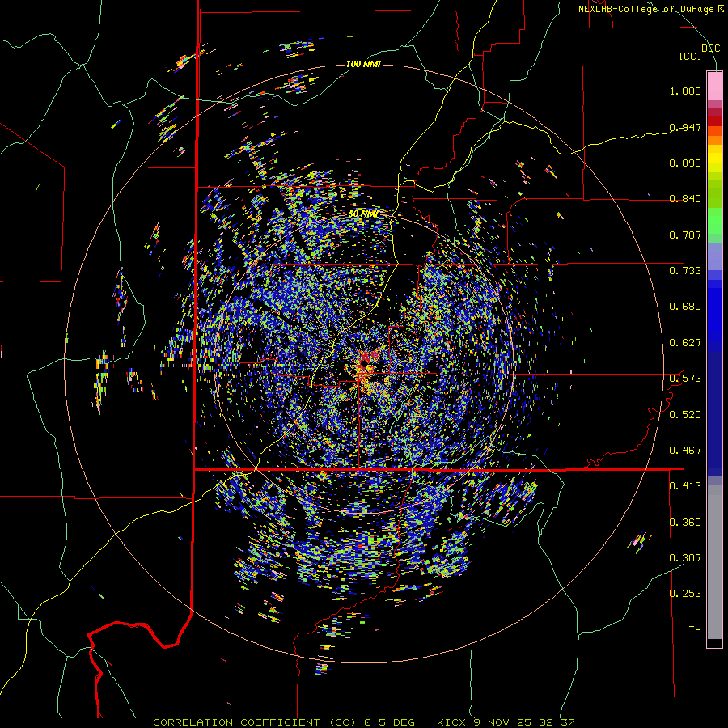Click the 0.787 scale value
Image resolution: width=728 pixels, height=728 pixels.
point(685,235)
